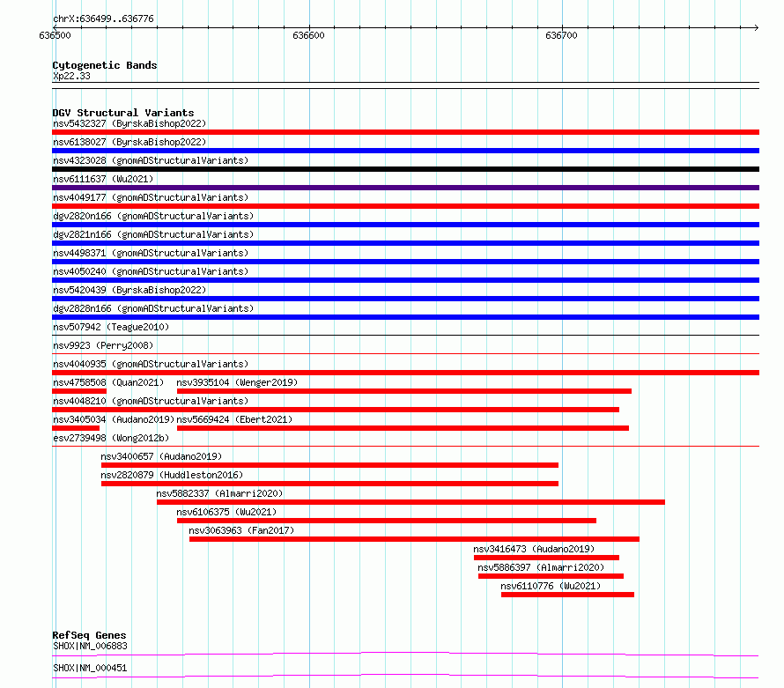Open nsv4049177 (gnomADStructuralVariants) label
This screenshot has width=784, height=688.
click(151, 197)
